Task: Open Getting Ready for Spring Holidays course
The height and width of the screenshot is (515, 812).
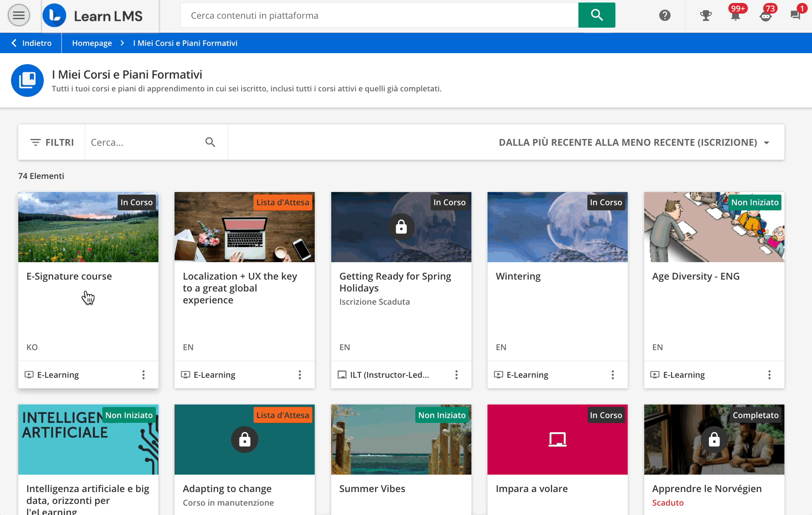Action: coord(395,282)
